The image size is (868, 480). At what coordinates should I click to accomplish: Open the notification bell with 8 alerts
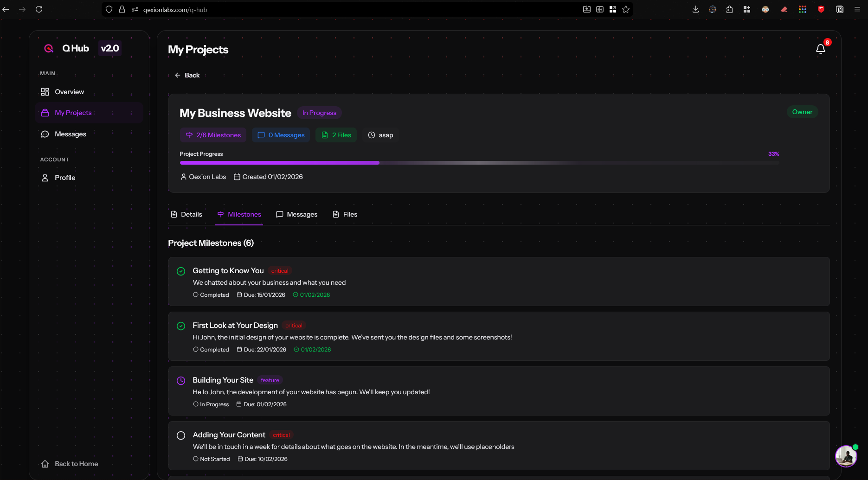820,48
